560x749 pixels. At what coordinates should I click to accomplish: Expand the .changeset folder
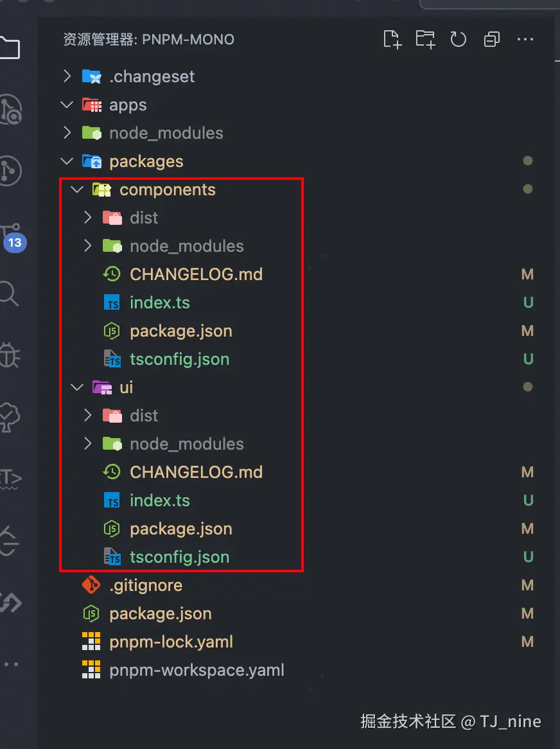tap(152, 76)
